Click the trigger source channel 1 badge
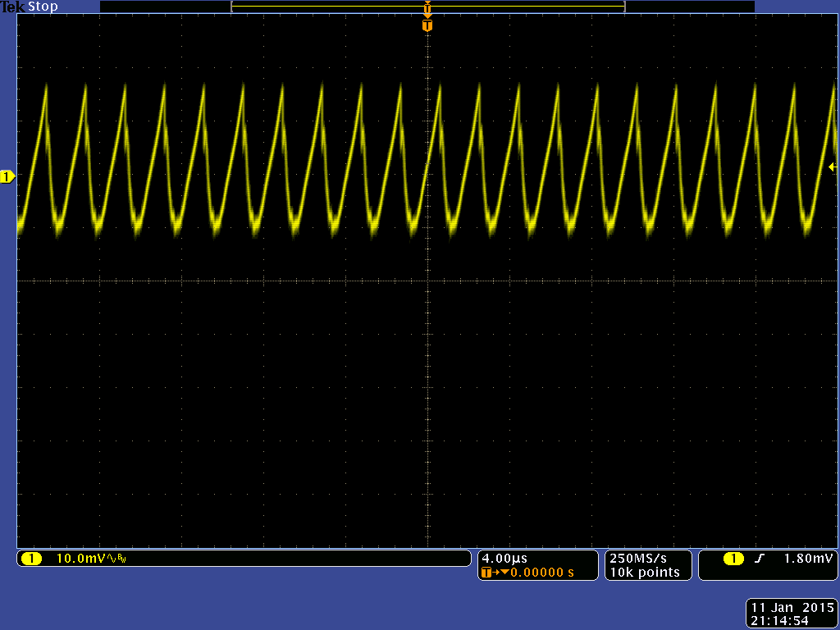 (733, 559)
